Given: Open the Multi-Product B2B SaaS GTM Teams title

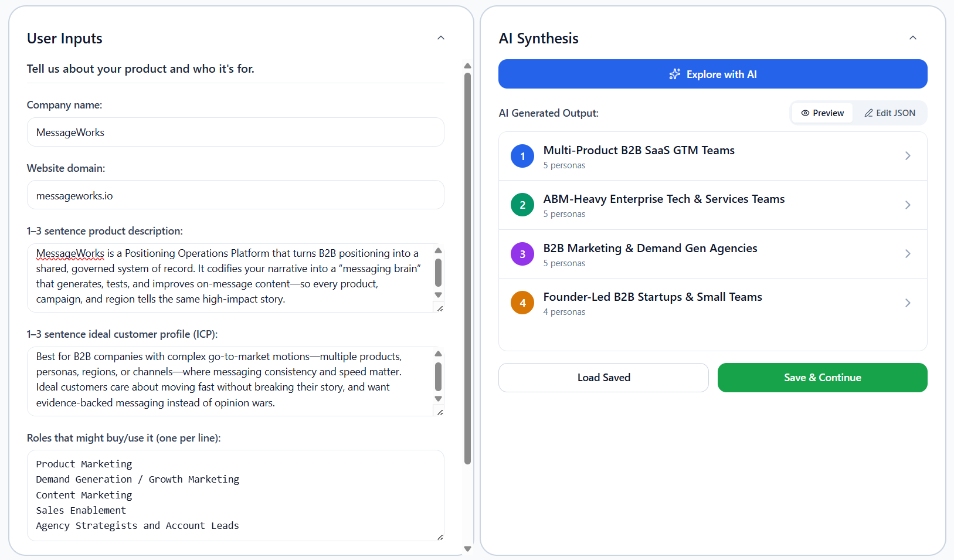Looking at the screenshot, I should click(x=639, y=150).
